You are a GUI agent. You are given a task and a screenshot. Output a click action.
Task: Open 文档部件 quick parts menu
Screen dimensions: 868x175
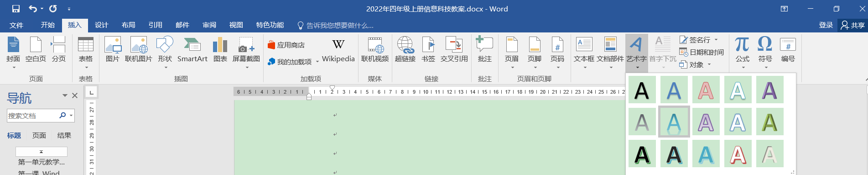(610, 53)
